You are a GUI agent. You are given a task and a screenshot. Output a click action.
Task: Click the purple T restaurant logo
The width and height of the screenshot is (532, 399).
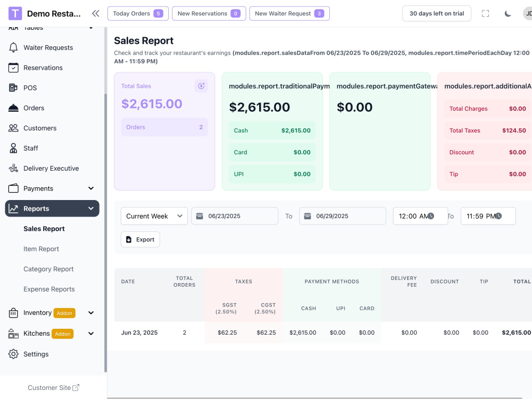(x=15, y=14)
